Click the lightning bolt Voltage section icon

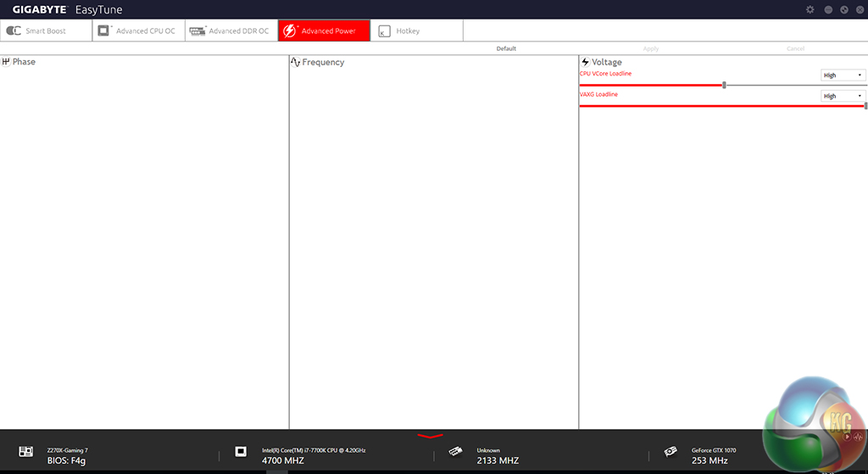click(x=585, y=62)
